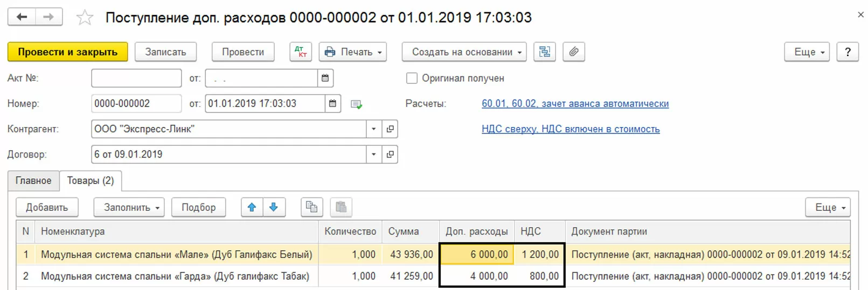The width and height of the screenshot is (868, 290).
Task: Open the НДС сверху settings link
Action: 571,129
